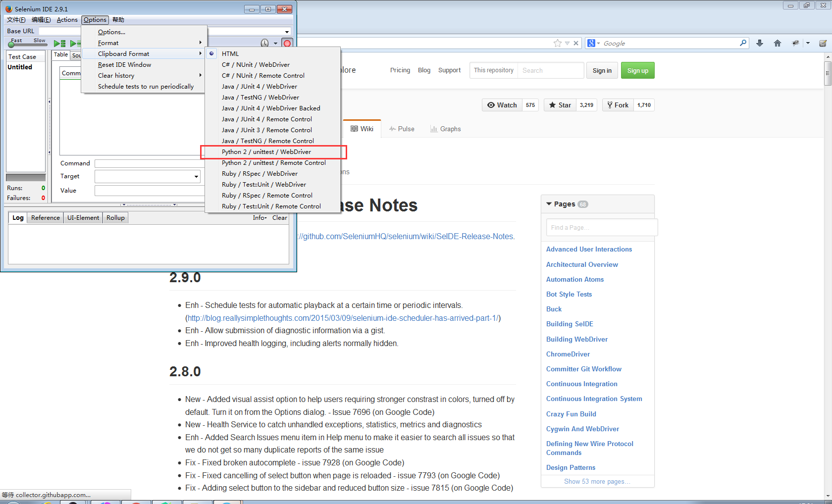
Task: Click the Command input field
Action: point(150,163)
